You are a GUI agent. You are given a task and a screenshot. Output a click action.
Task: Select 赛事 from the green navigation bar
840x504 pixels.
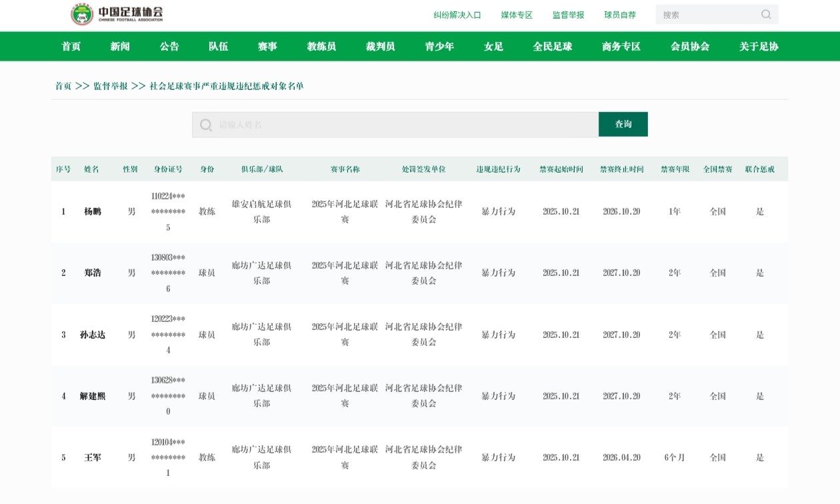coord(266,46)
